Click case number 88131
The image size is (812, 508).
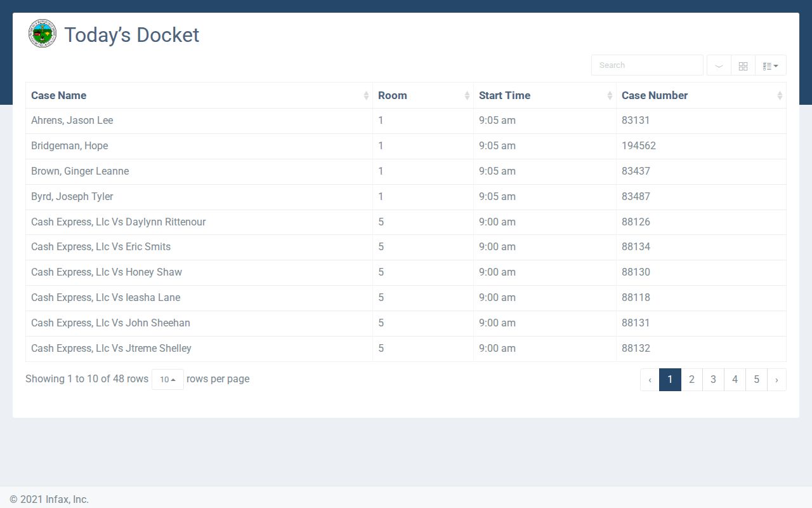[636, 323]
